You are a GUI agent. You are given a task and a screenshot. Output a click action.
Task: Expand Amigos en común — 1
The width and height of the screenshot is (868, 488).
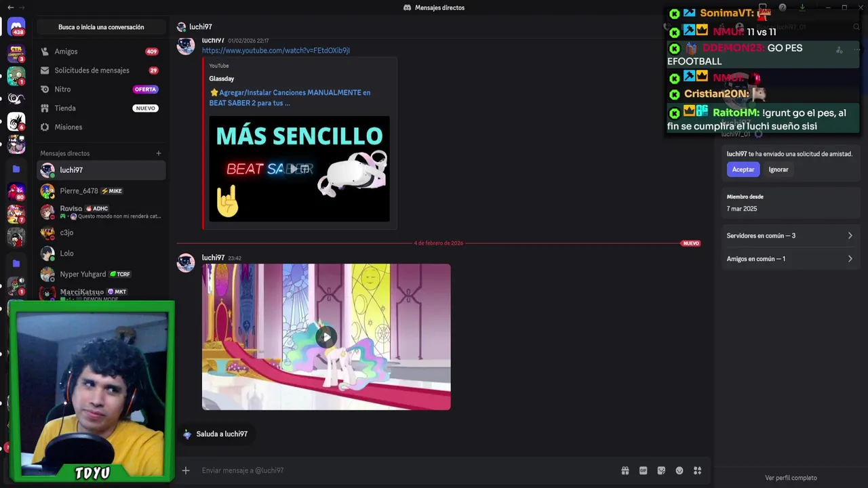point(790,259)
